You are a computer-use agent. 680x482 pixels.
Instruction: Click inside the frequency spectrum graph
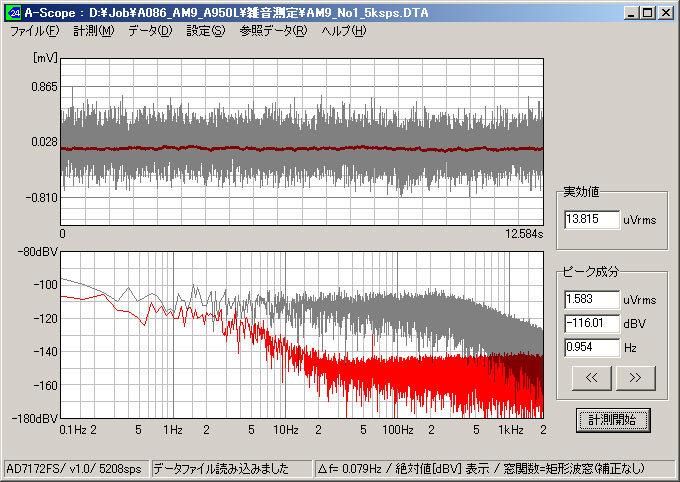point(302,335)
